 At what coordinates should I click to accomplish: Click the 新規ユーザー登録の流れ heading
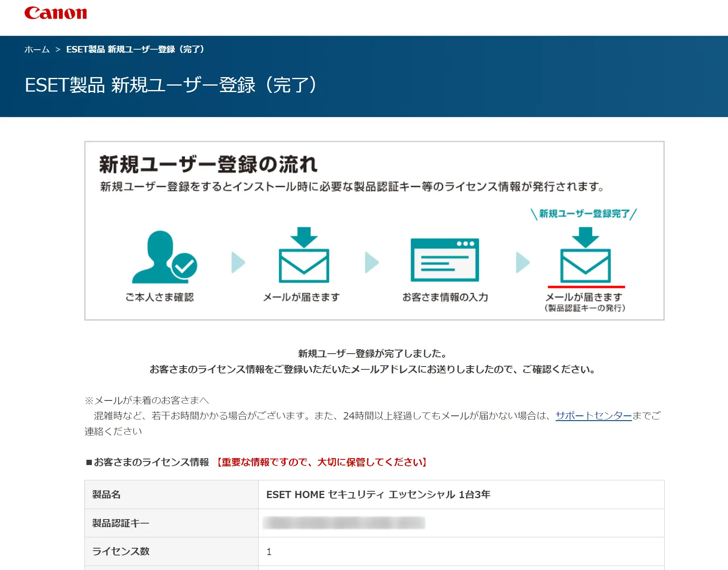tap(208, 164)
